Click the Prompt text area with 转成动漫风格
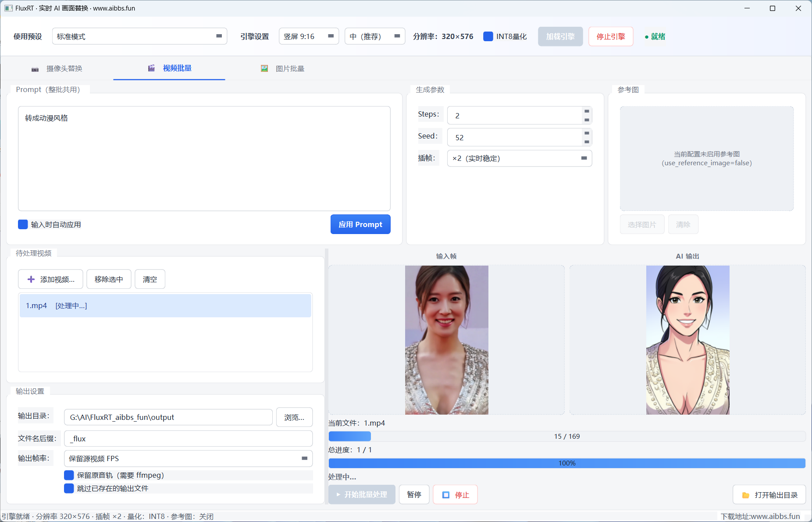The image size is (812, 522). pos(204,158)
